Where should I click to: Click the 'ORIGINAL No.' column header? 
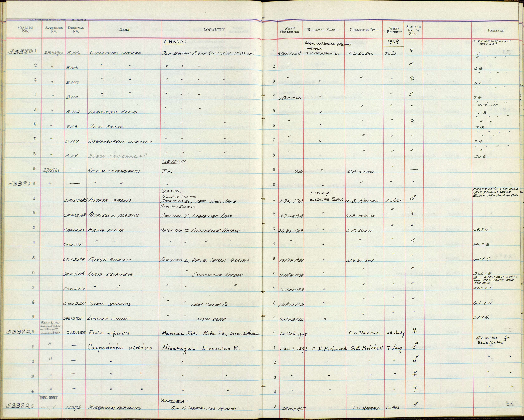point(76,29)
